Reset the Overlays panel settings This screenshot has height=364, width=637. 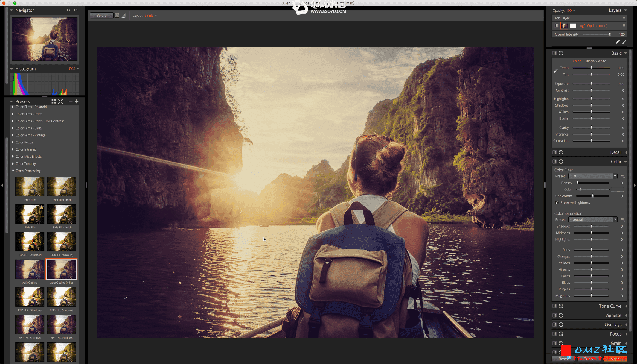[x=561, y=325]
